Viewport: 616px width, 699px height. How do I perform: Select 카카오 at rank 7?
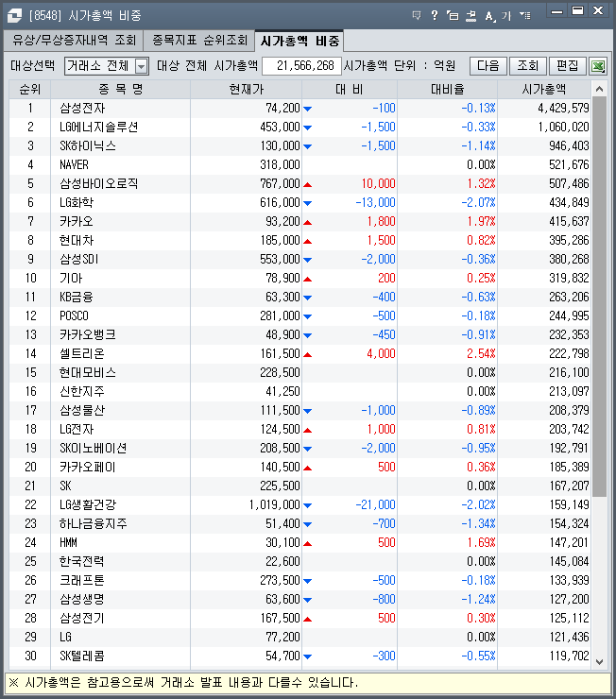pos(77,222)
